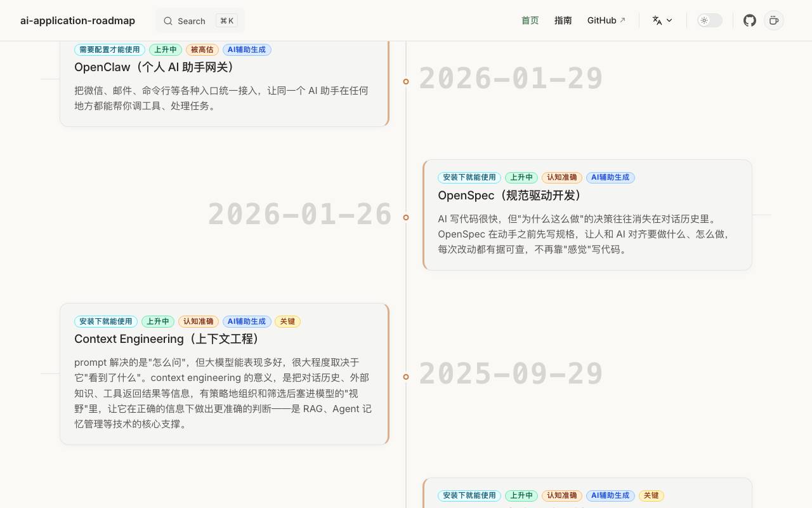Click the 2026-01-29 date label
Viewport: 812px width, 508px height.
(511, 79)
